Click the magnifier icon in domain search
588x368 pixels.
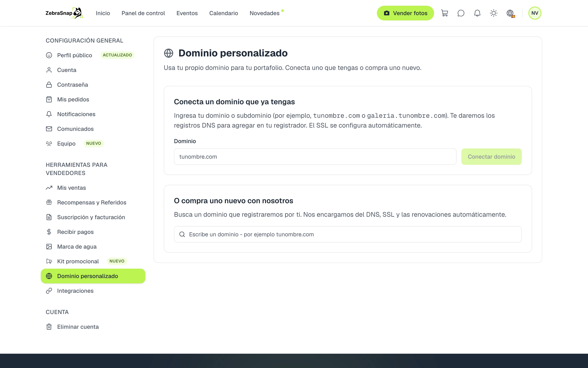(182, 234)
